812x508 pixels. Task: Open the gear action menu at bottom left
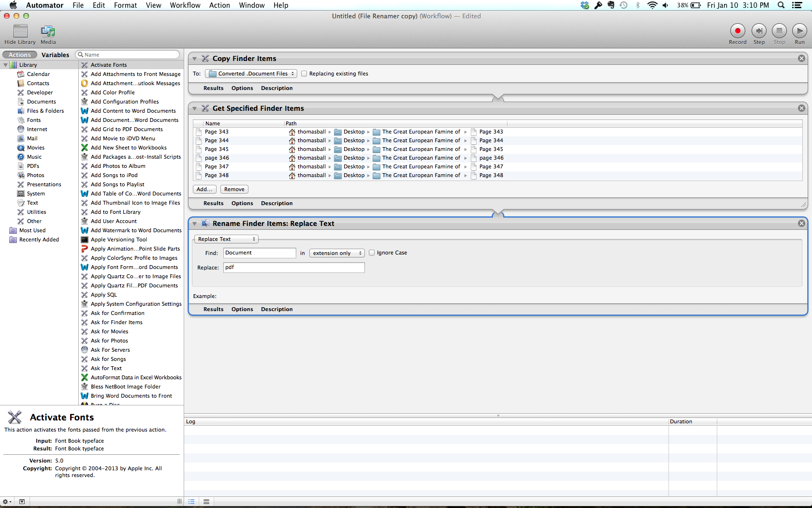tap(7, 502)
